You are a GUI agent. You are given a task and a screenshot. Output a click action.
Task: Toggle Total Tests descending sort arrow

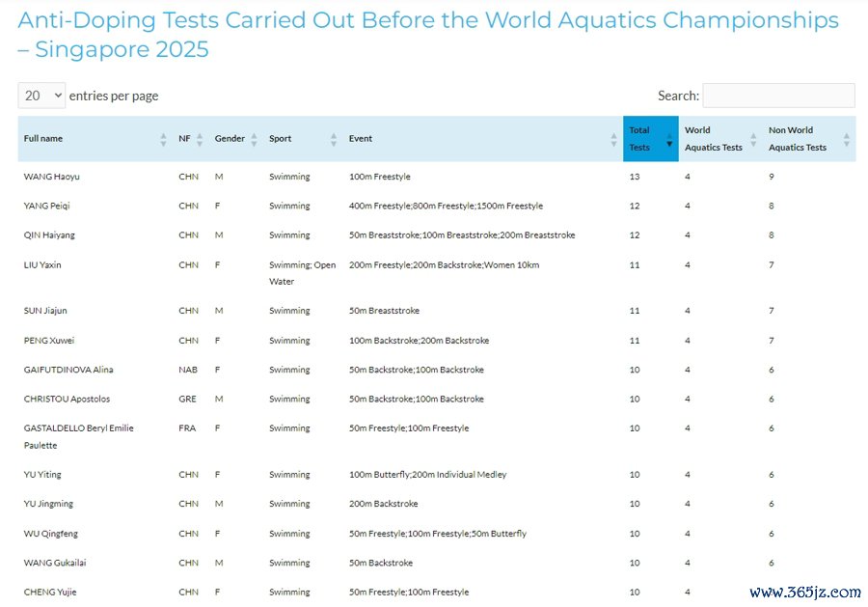tap(669, 140)
